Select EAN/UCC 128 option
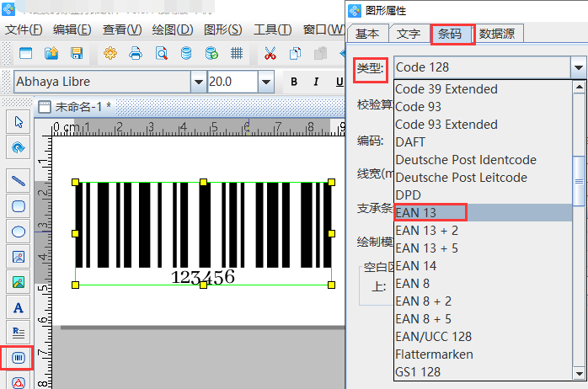The width and height of the screenshot is (588, 389). (x=483, y=337)
